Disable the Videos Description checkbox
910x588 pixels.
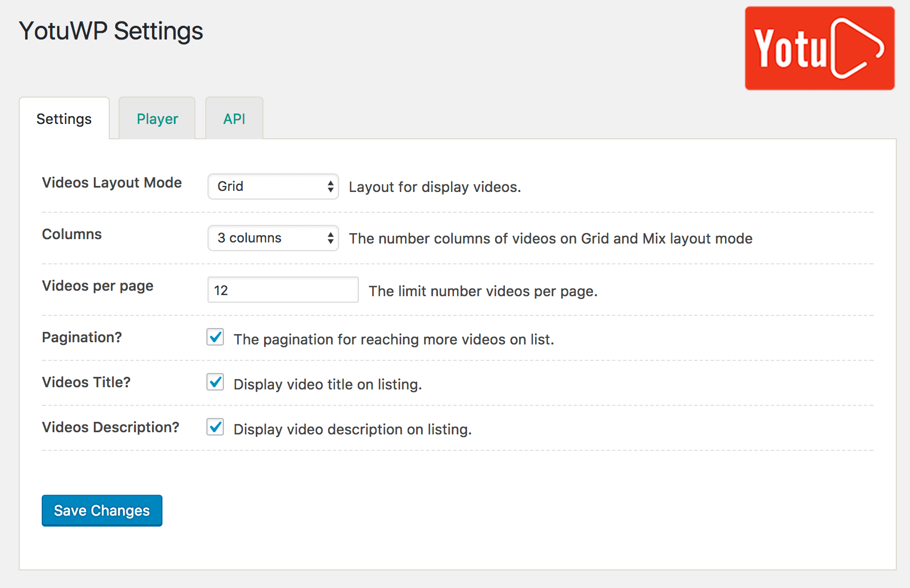(215, 427)
